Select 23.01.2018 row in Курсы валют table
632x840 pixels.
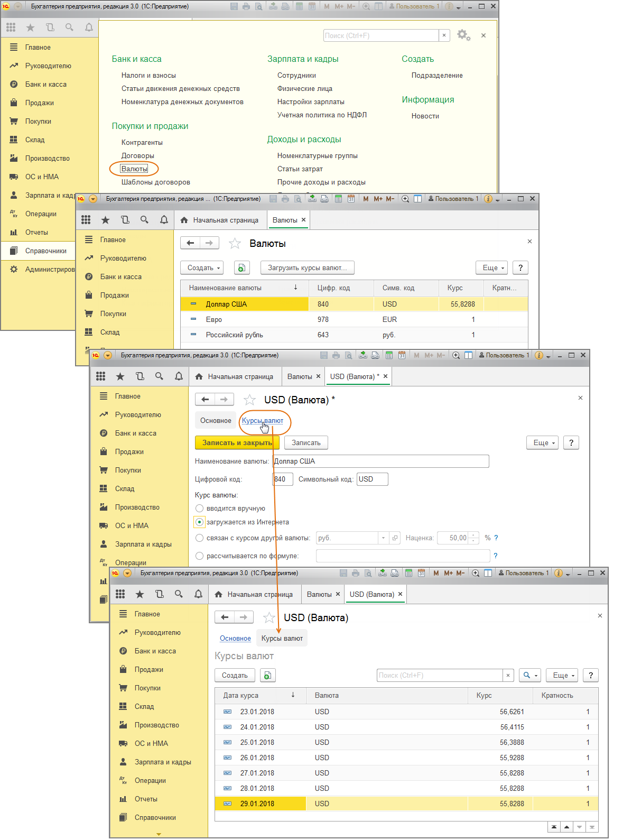[406, 712]
